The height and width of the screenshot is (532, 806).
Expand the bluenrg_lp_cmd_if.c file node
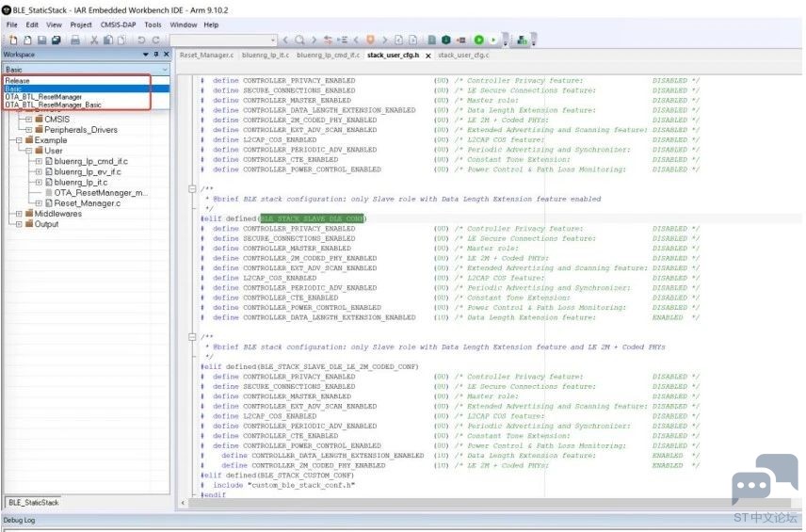(39, 161)
